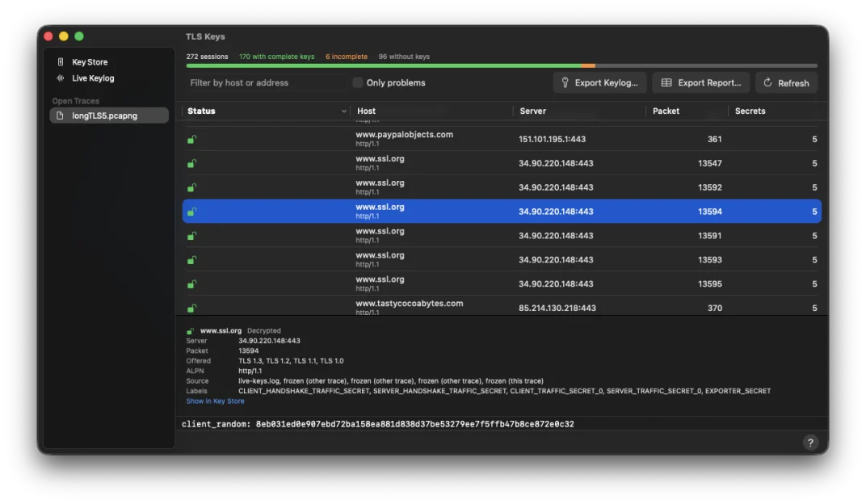The width and height of the screenshot is (866, 504).
Task: Click padlock icon in selected packet 13594 row
Action: (x=191, y=212)
